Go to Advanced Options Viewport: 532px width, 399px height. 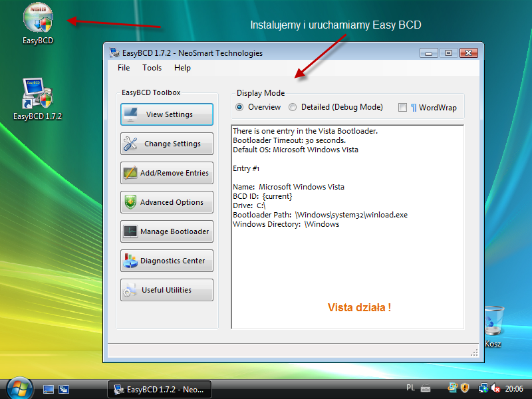tap(167, 202)
